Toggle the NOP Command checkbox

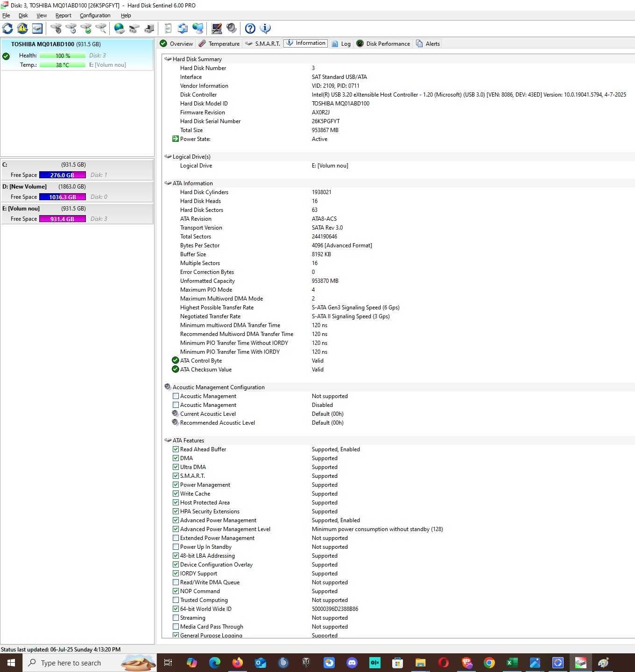[x=176, y=591]
